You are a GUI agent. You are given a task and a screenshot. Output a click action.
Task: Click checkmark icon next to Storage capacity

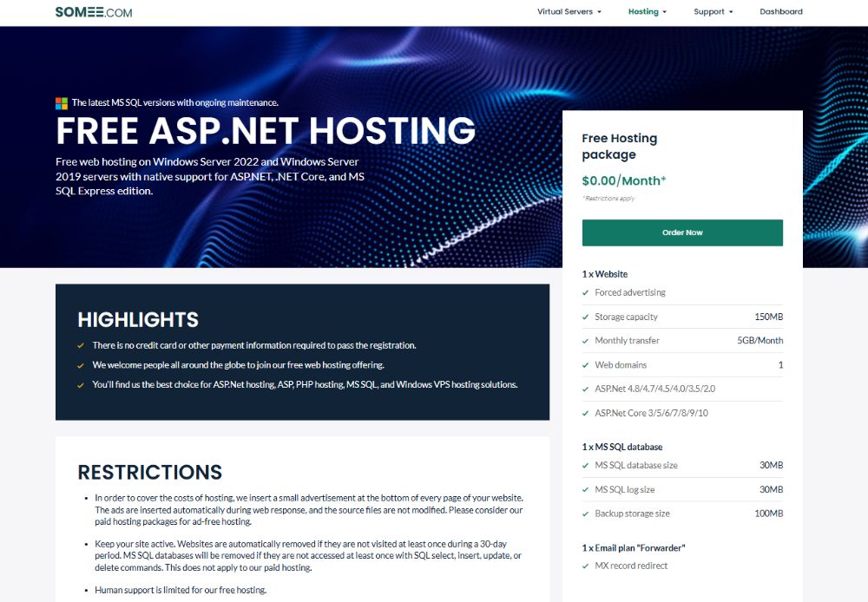(x=586, y=317)
